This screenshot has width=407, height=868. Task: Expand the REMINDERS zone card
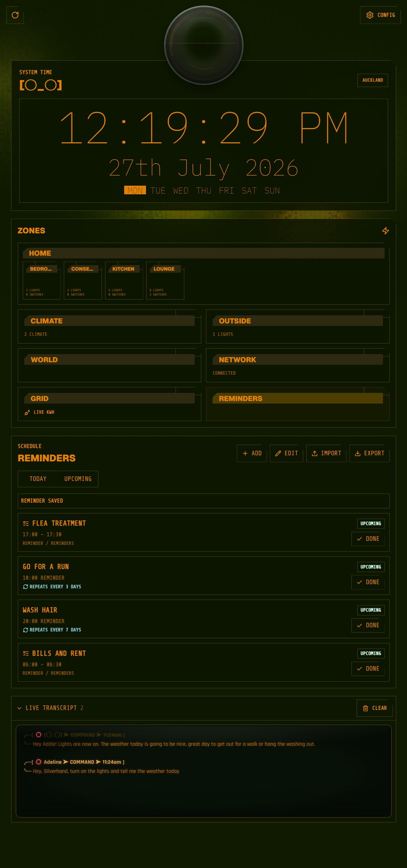[x=297, y=404]
